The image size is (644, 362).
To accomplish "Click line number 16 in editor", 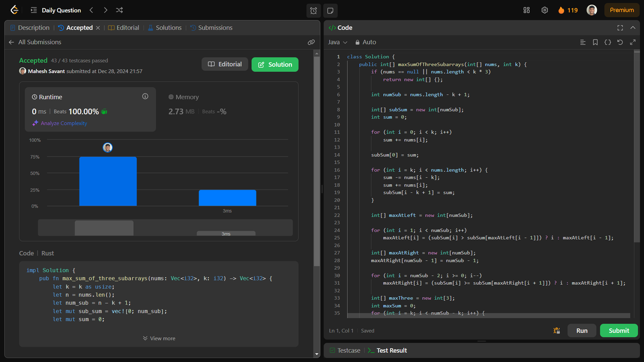I will coord(337,170).
